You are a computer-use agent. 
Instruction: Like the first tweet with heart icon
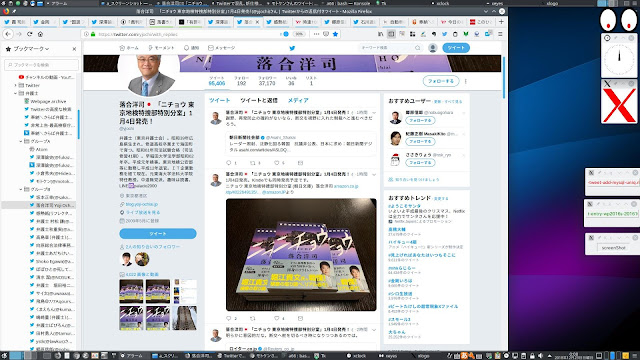(277, 163)
